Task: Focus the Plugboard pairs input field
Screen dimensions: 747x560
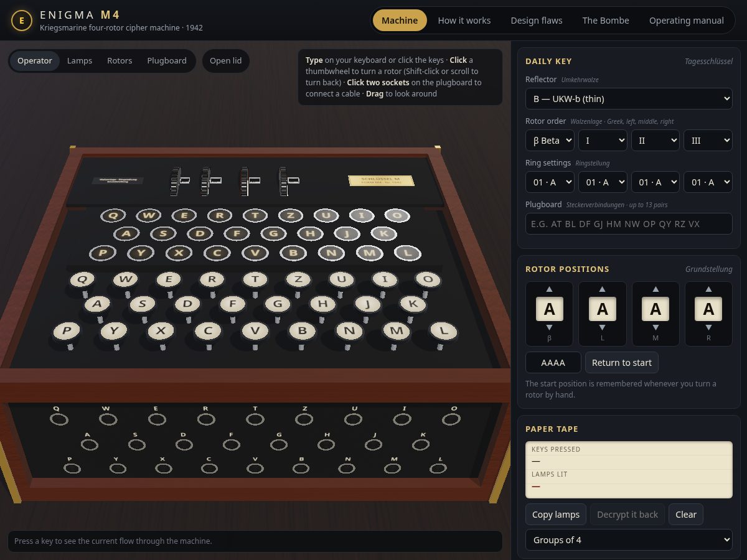Action: [629, 224]
